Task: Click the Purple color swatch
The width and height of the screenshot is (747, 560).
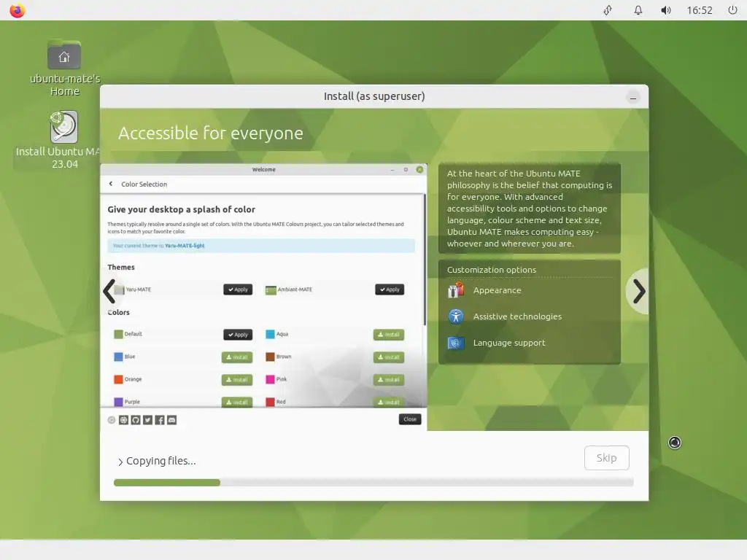Action: [118, 402]
